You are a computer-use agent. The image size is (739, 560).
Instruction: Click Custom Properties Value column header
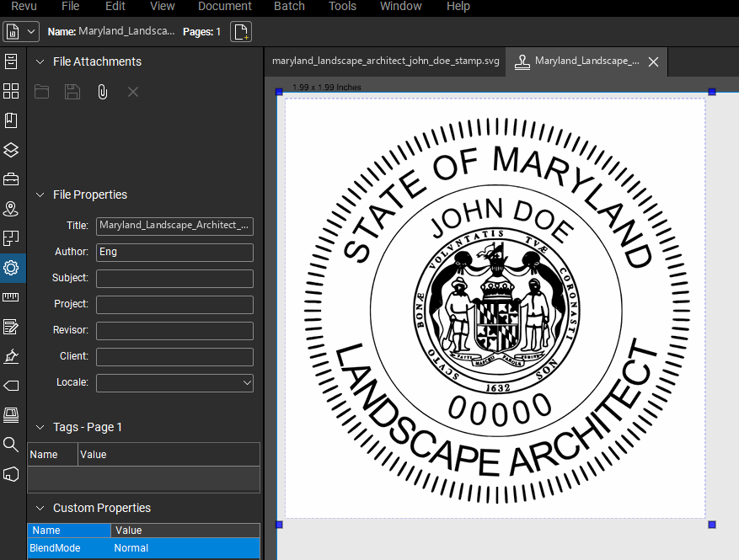tap(185, 531)
